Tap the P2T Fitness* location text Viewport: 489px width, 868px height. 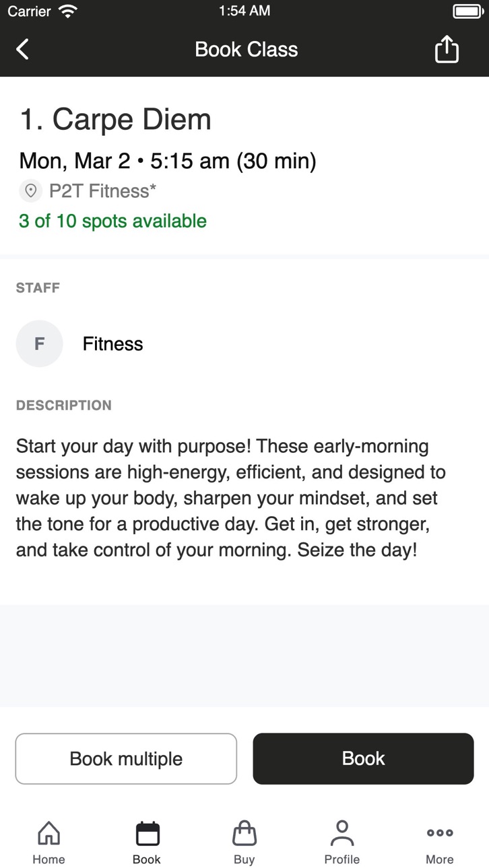pyautogui.click(x=102, y=191)
